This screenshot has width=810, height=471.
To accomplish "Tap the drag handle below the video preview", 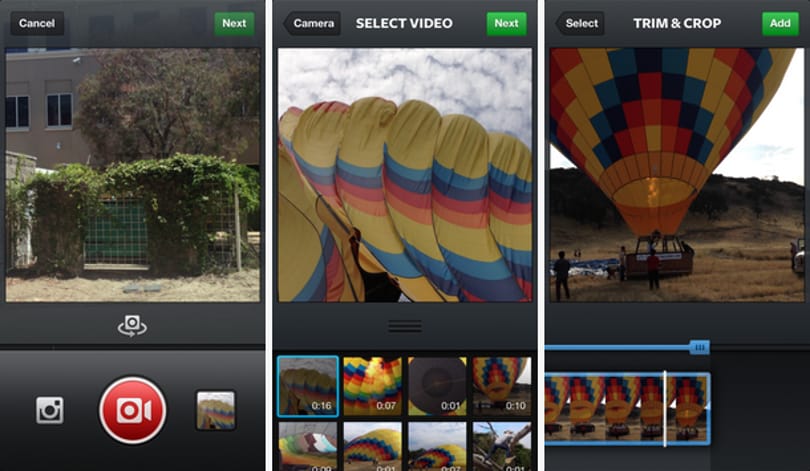I will [x=405, y=326].
